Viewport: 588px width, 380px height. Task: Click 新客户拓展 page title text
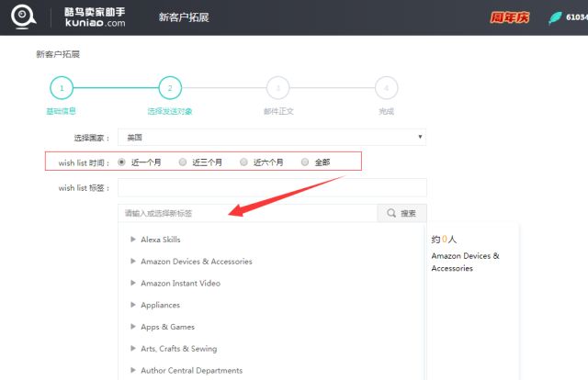coord(58,54)
